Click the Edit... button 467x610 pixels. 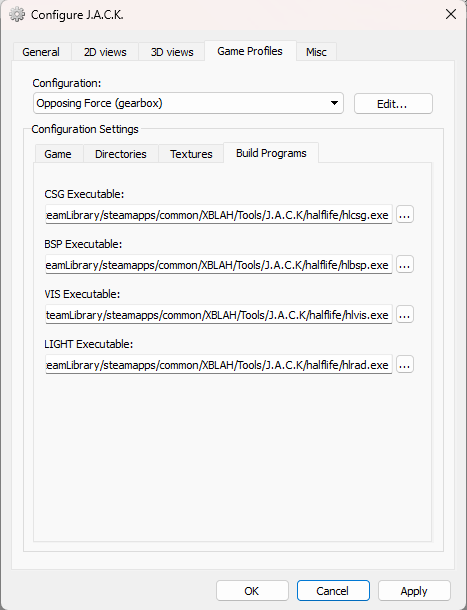point(393,103)
